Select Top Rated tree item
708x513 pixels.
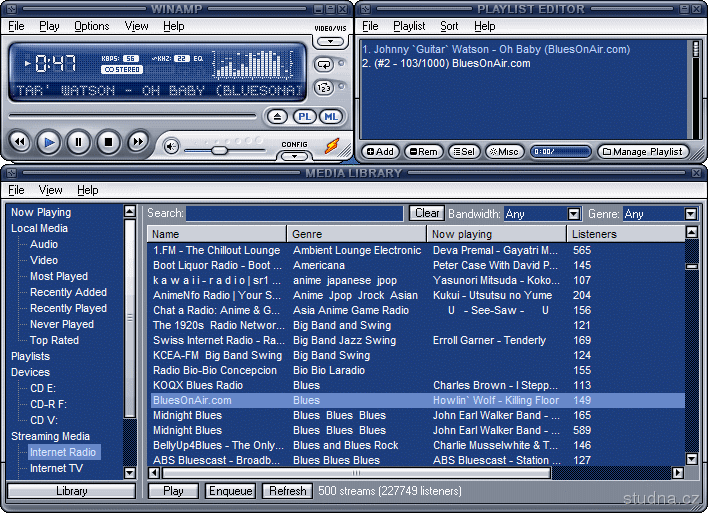(x=54, y=340)
